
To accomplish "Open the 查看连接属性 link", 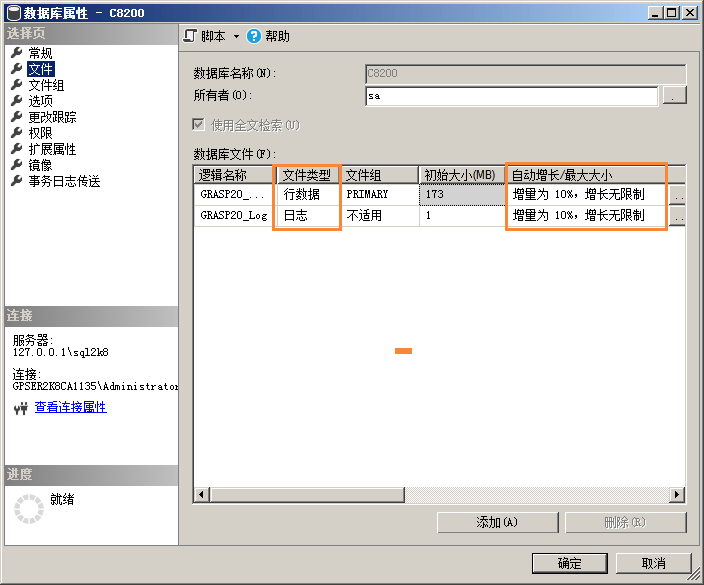I will click(70, 407).
